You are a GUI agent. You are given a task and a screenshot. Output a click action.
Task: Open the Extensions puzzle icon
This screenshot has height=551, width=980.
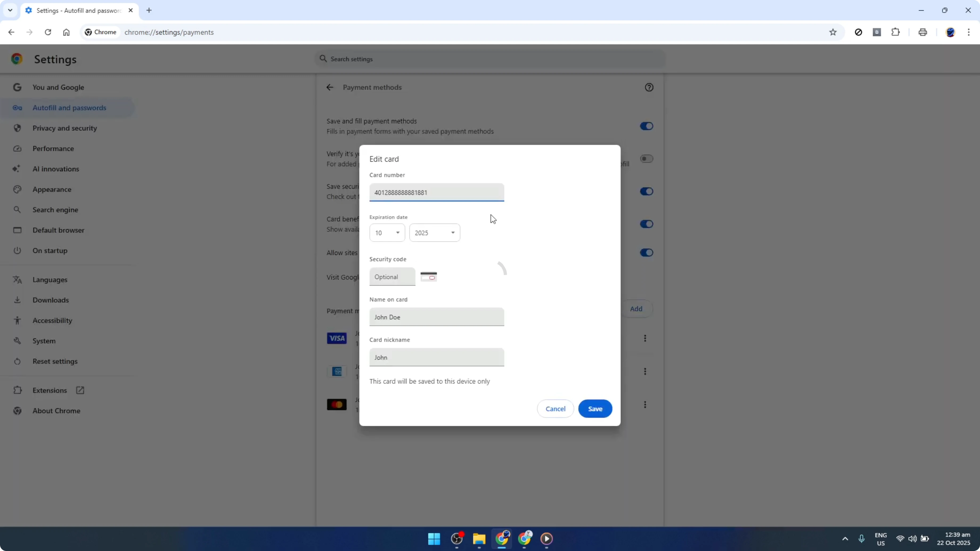pos(896,32)
